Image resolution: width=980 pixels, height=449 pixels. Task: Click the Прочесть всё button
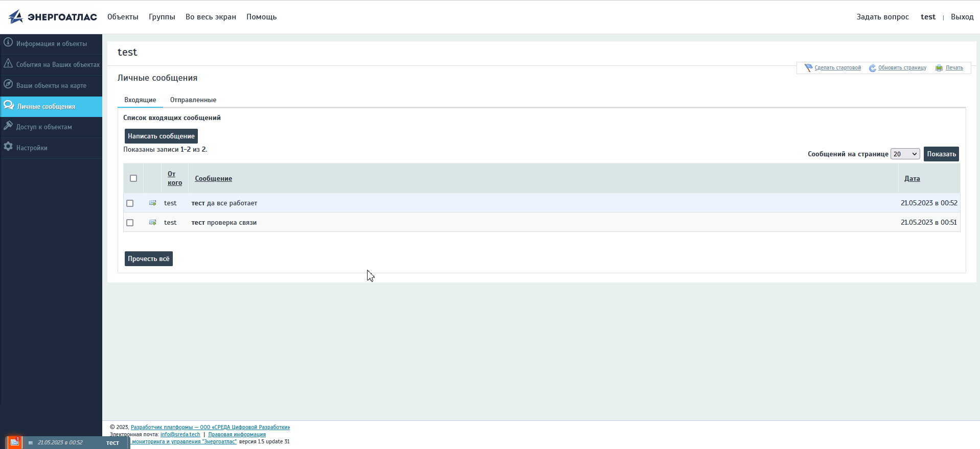pos(148,259)
